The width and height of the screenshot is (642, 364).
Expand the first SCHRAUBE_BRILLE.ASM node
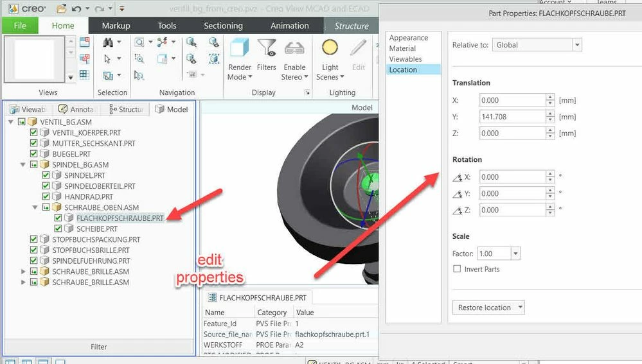pos(23,271)
